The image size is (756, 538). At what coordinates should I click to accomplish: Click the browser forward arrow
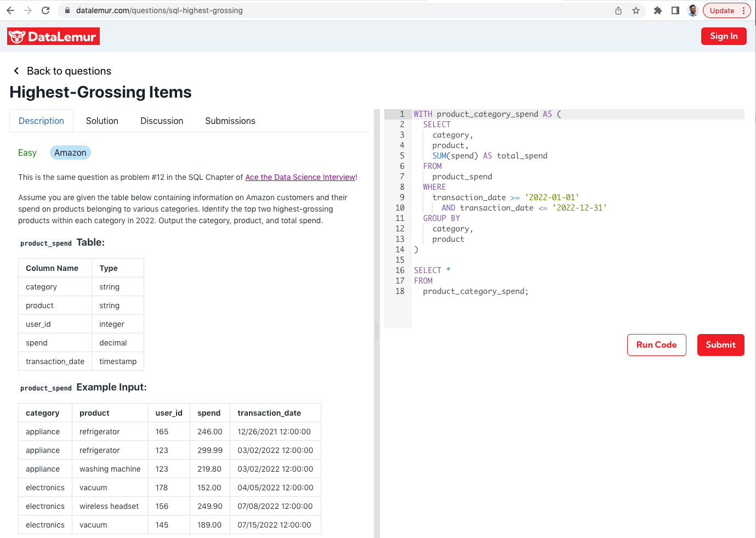[x=28, y=10]
